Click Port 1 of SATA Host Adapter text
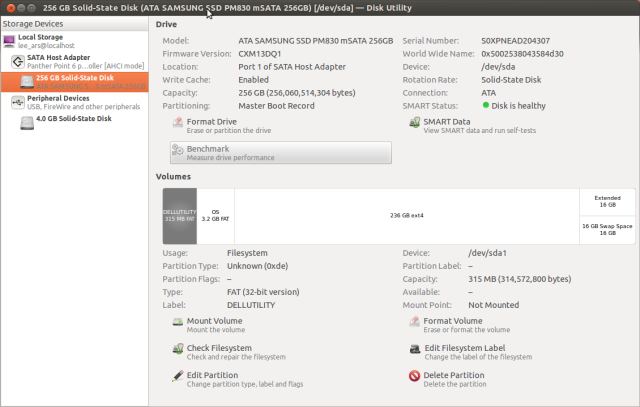The image size is (640, 407). (292, 67)
